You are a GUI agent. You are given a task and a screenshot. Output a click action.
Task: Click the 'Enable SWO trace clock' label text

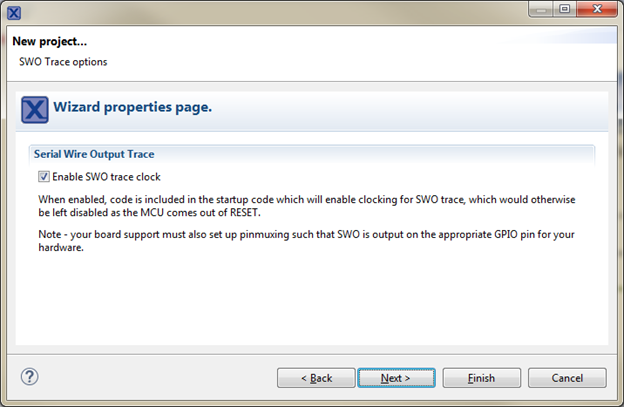[x=106, y=177]
